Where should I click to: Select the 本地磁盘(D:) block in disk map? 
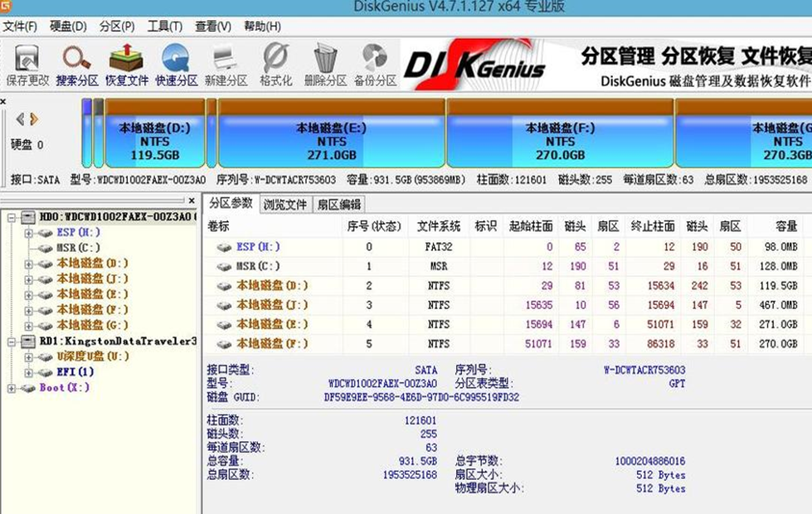point(155,133)
